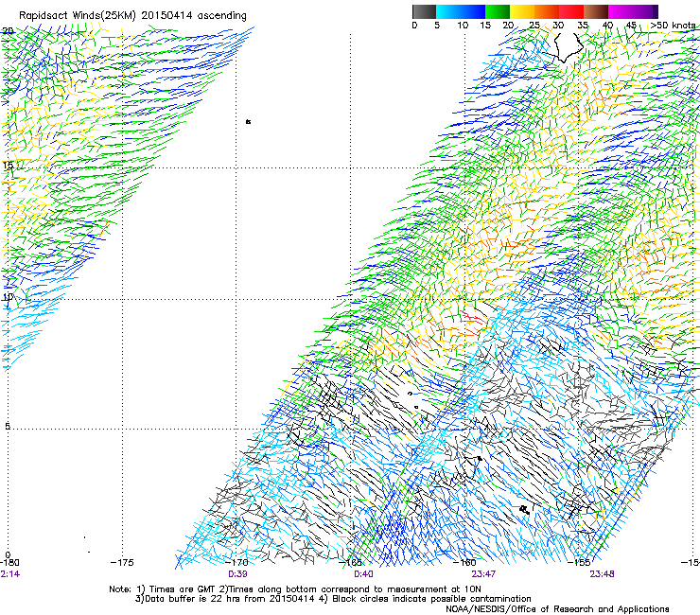Click the purple time stamp '0:39'
Image resolution: width=700 pixels, height=615 pixels.
[x=237, y=574]
